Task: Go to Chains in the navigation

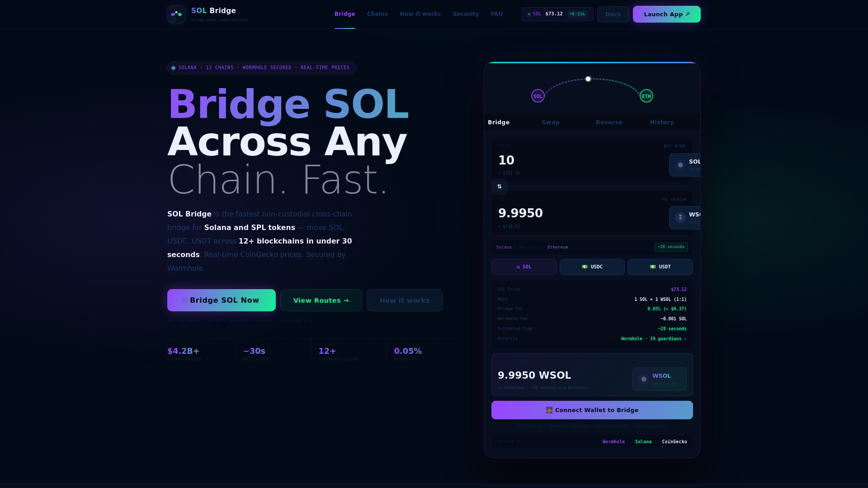Action: (x=377, y=14)
